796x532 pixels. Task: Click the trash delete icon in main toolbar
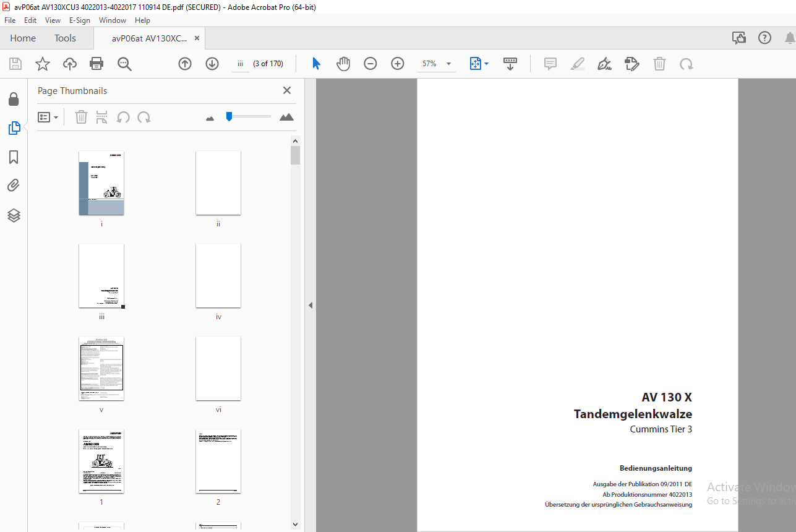point(660,64)
